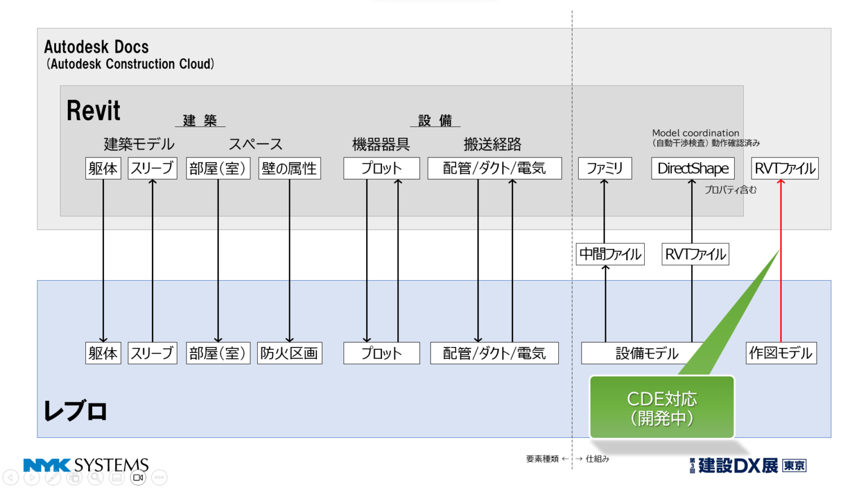
Task: Go to previous slide using the back arrow
Action: tap(11, 478)
